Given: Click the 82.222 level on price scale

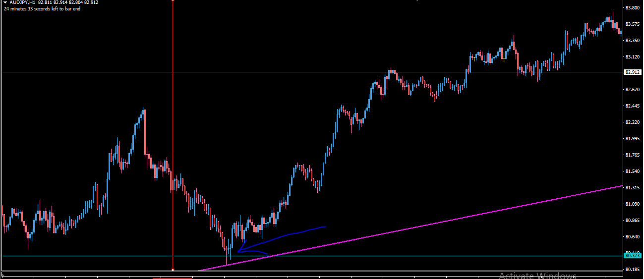Looking at the screenshot, I should coord(632,122).
